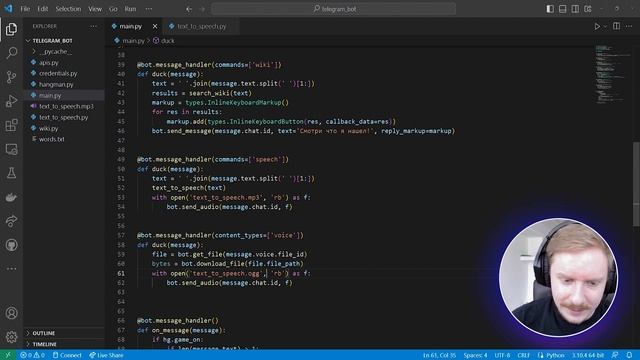Open editor More Actions menu

tap(629, 26)
